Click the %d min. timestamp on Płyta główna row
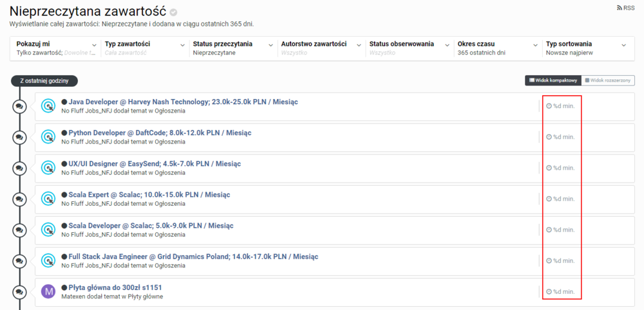 561,291
